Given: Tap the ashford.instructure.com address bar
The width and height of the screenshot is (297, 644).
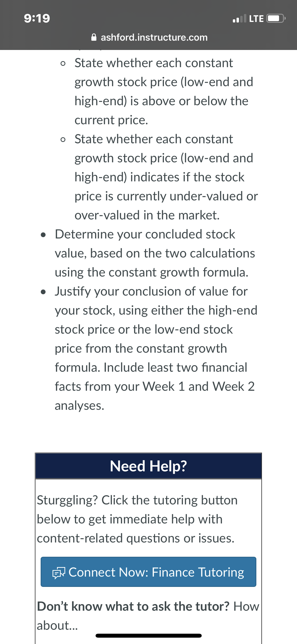Looking at the screenshot, I should click(x=149, y=37).
